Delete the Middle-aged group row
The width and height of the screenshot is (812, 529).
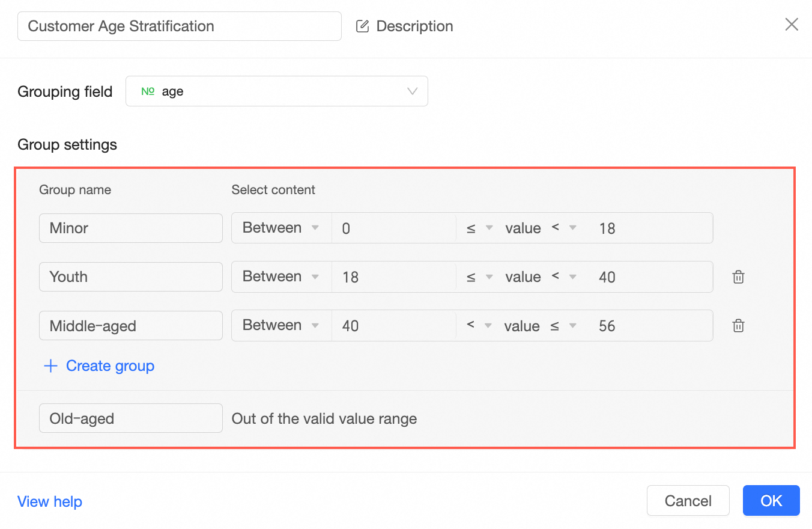click(x=738, y=326)
